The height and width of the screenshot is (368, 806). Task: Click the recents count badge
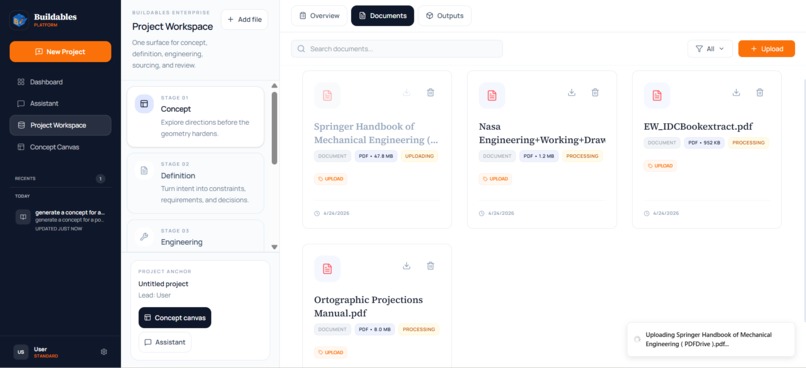coord(101,178)
